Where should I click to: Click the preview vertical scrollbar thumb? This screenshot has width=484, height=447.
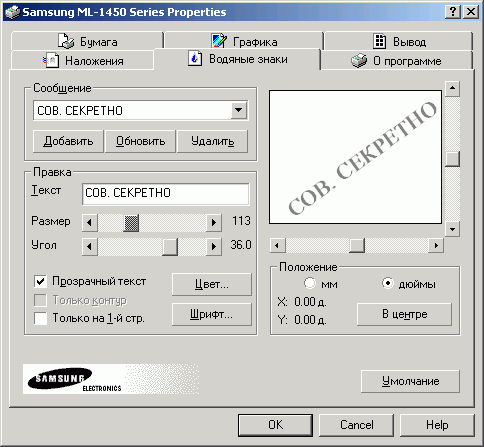point(452,159)
